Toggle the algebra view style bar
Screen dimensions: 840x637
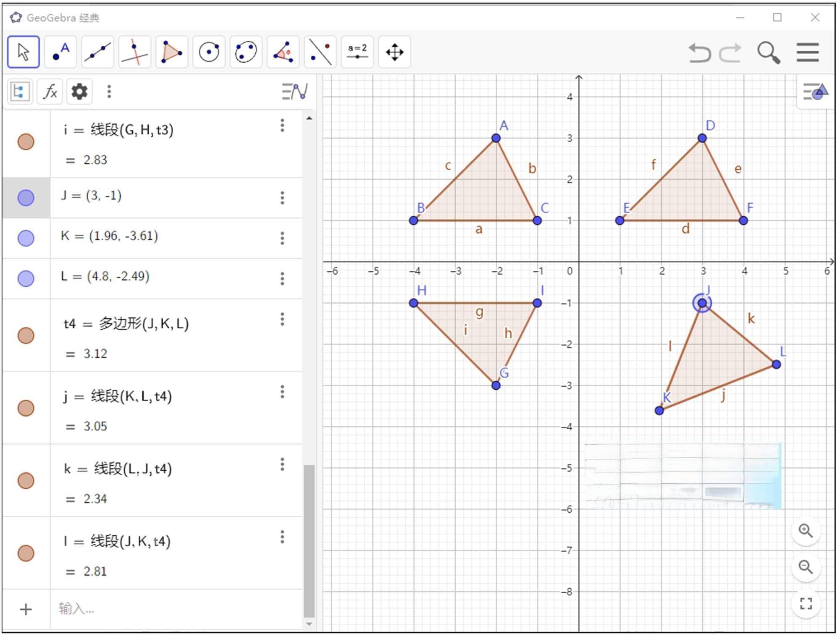point(294,91)
